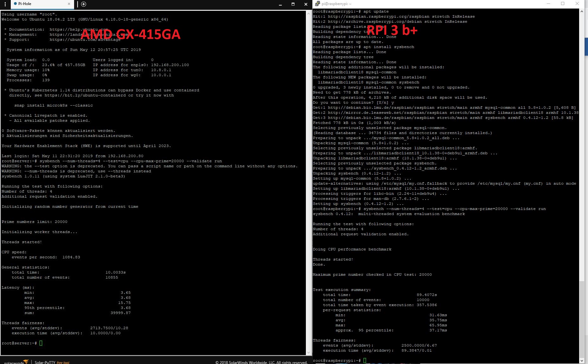Click the server 'total time: 10.0033s' line

[x=69, y=272]
